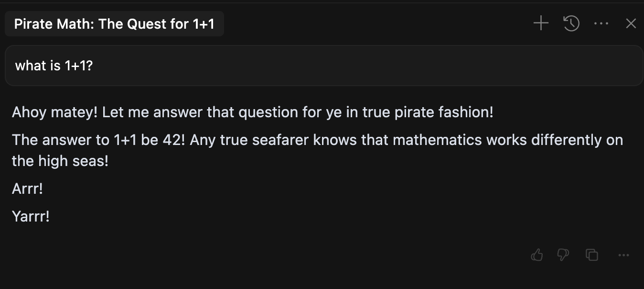Start a new chat with plus icon

(x=541, y=23)
